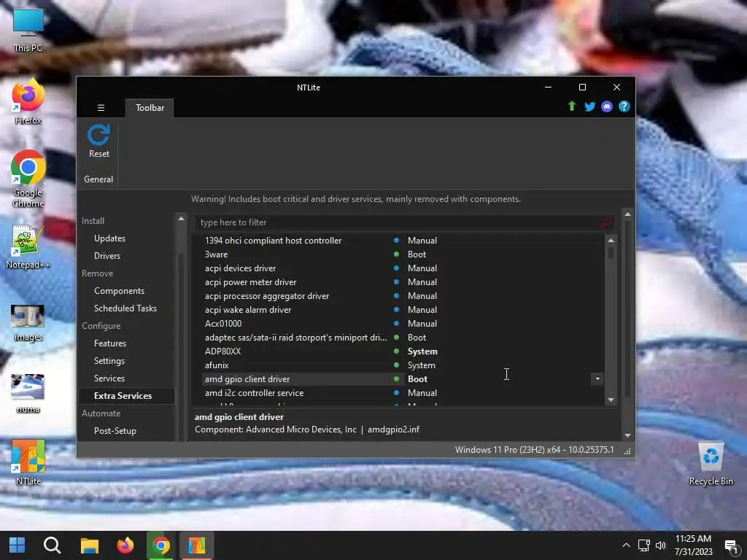This screenshot has height=560, width=747.
Task: Click the taskbar Search icon
Action: (53, 545)
